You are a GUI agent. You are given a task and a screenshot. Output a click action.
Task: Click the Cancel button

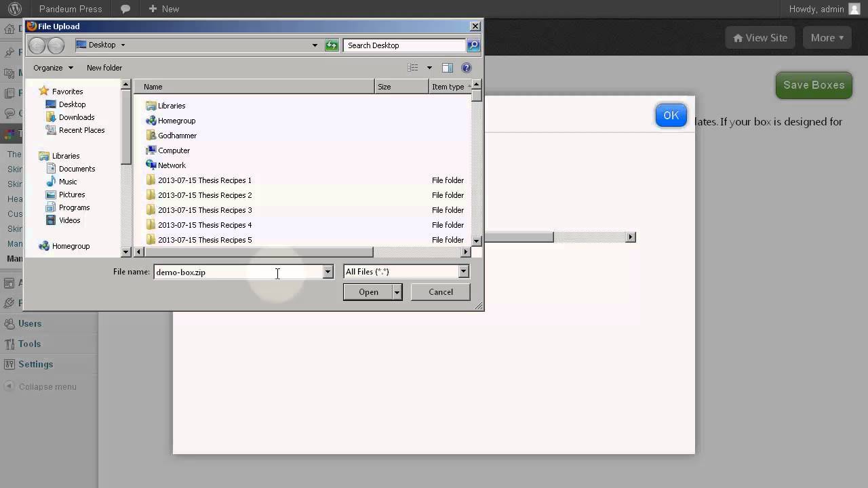coord(441,292)
